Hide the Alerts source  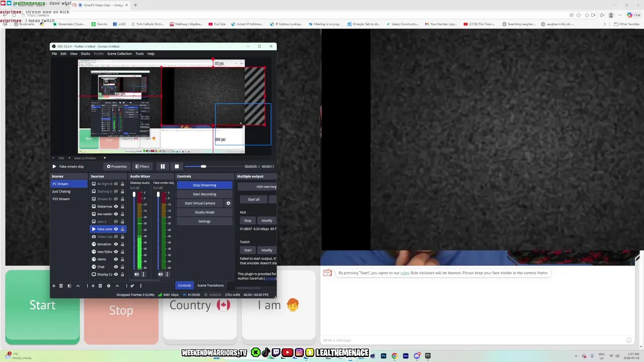(116, 259)
